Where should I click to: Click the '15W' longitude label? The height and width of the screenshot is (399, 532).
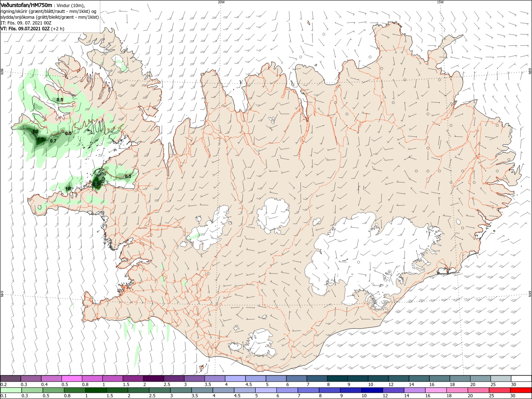[x=440, y=2]
